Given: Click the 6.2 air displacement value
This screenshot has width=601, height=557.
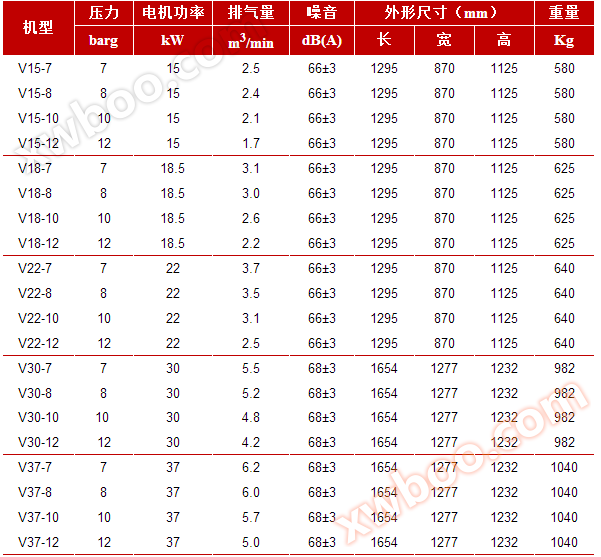Looking at the screenshot, I should click(251, 468).
